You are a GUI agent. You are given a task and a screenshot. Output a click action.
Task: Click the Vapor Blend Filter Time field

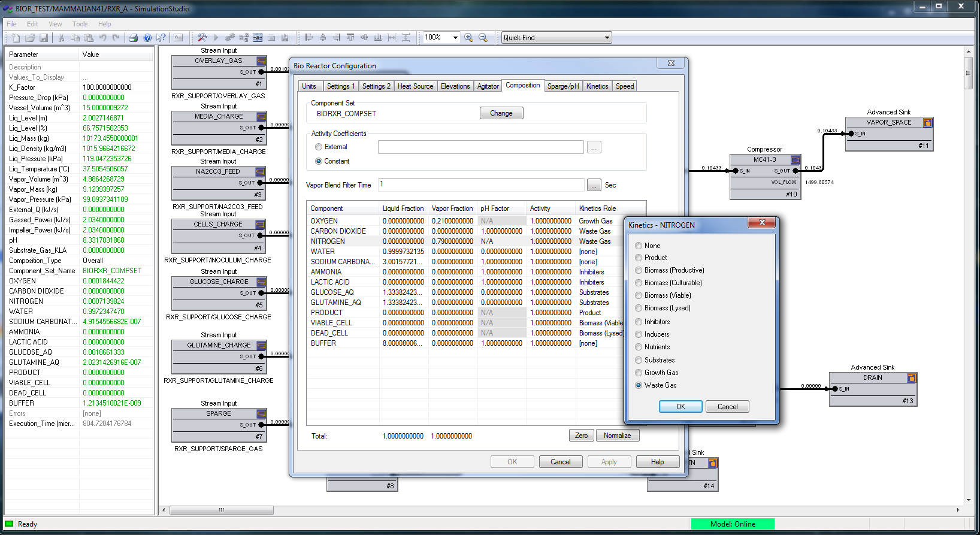pyautogui.click(x=480, y=185)
